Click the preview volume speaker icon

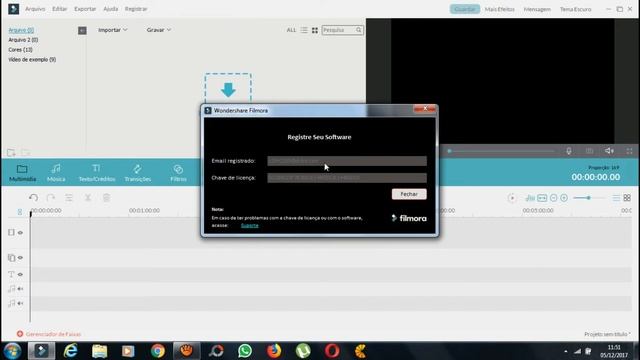point(609,151)
